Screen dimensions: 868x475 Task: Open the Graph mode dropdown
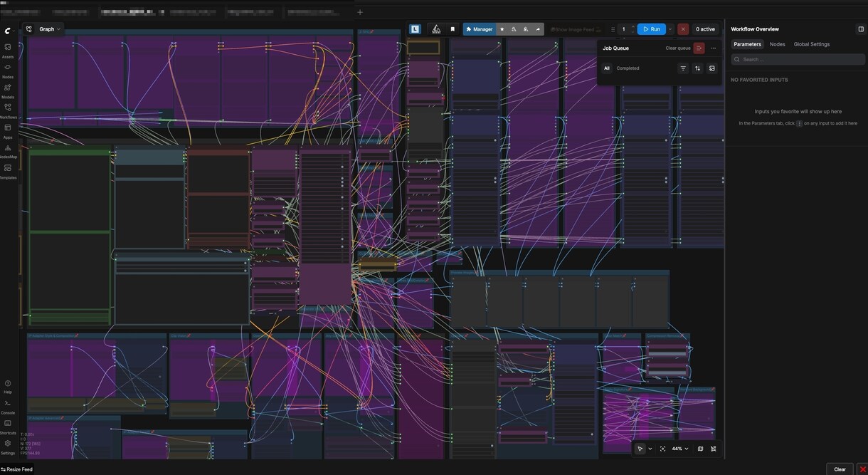50,29
